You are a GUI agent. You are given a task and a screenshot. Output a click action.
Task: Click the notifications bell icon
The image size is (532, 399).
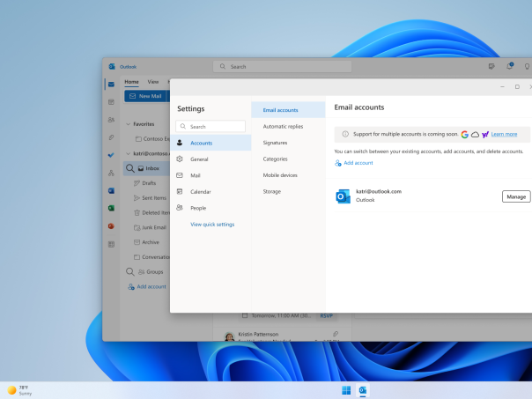pyautogui.click(x=510, y=66)
